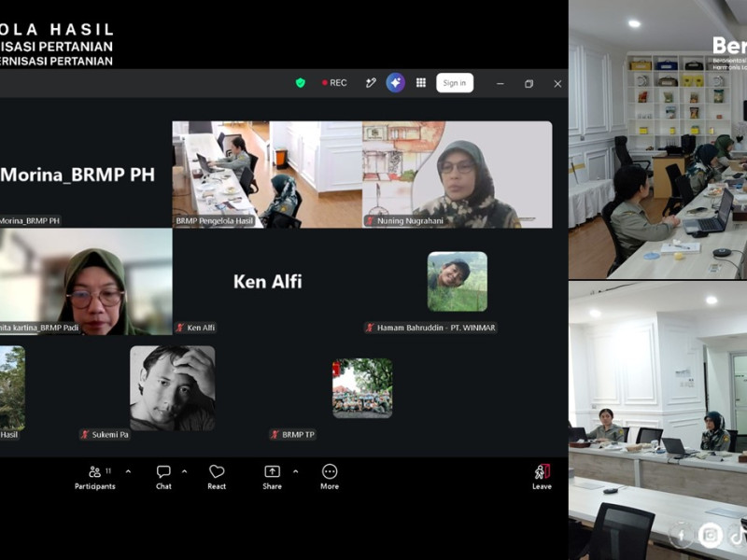The height and width of the screenshot is (560, 747).
Task: Expand the Share options arrow
Action: pyautogui.click(x=295, y=471)
